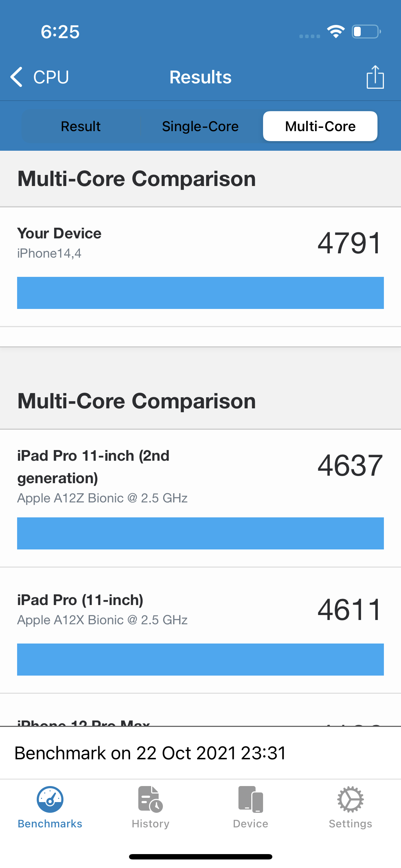Tap the Wi-Fi status icon
The height and width of the screenshot is (868, 401).
[336, 32]
